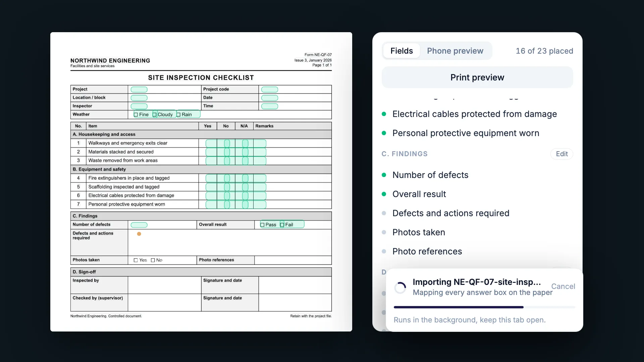The height and width of the screenshot is (362, 644).
Task: Tick the Rain weather checkbox
Action: [178, 115]
